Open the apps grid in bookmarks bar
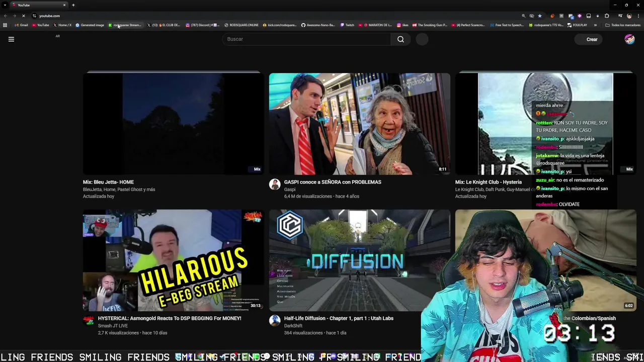The image size is (644, 362). pyautogui.click(x=5, y=25)
